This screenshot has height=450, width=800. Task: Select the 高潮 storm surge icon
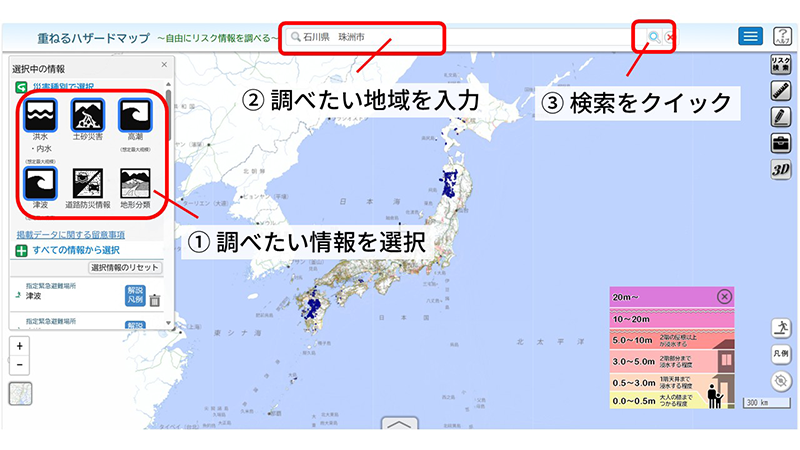pos(135,115)
